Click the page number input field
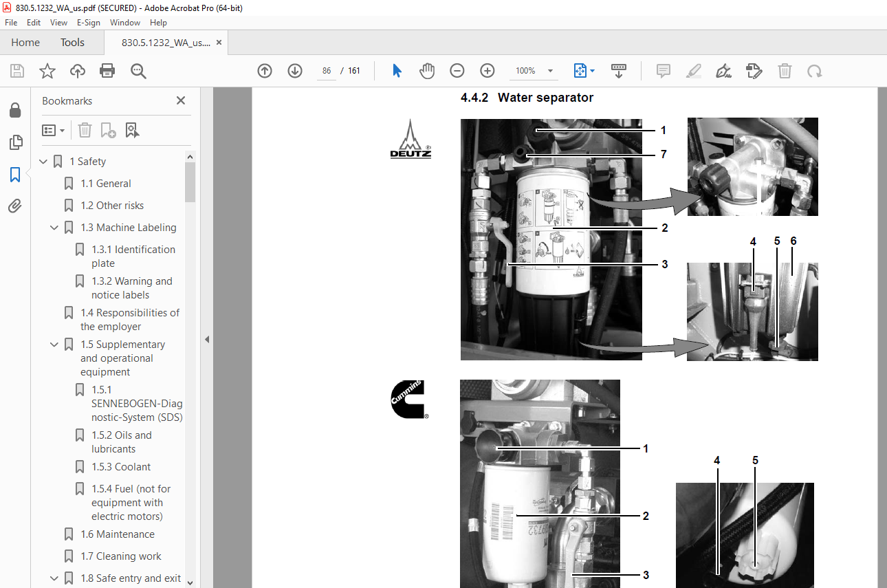The image size is (887, 588). coord(326,71)
